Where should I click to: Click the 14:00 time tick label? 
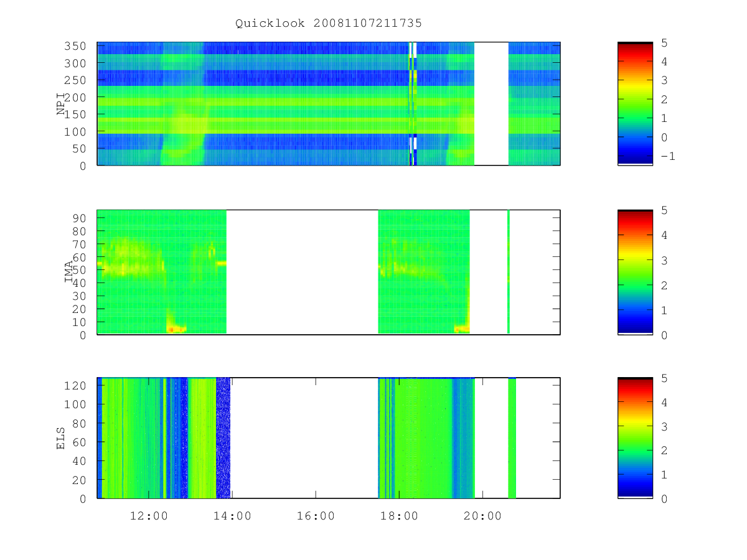coord(232,516)
